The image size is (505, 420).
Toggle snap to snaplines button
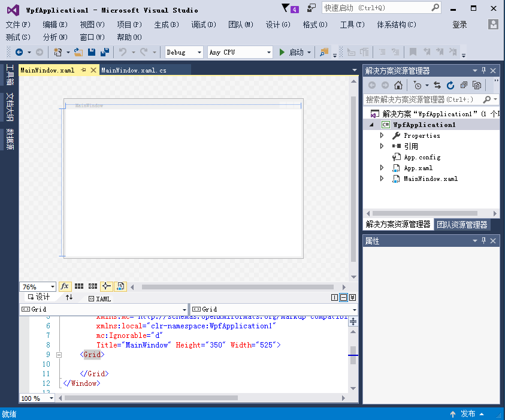point(107,286)
